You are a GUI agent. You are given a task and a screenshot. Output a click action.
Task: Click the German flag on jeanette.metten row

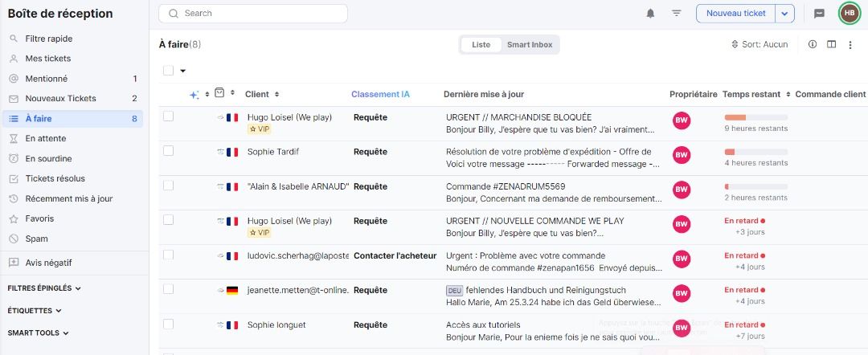232,290
